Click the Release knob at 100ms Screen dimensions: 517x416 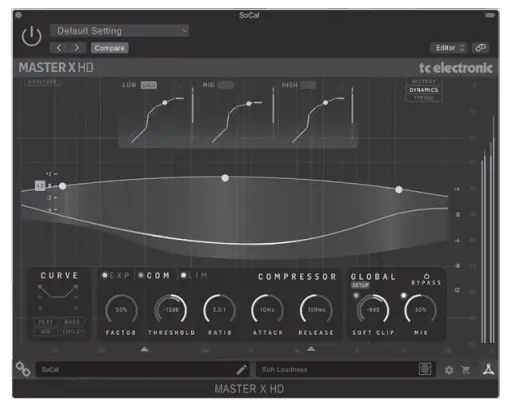pos(316,310)
